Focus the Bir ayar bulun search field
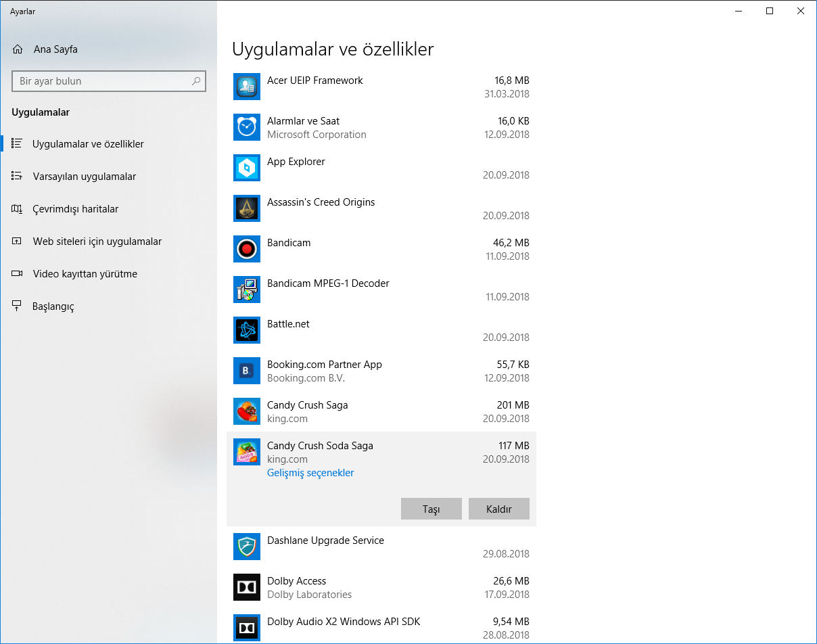The height and width of the screenshot is (644, 817). tap(109, 81)
